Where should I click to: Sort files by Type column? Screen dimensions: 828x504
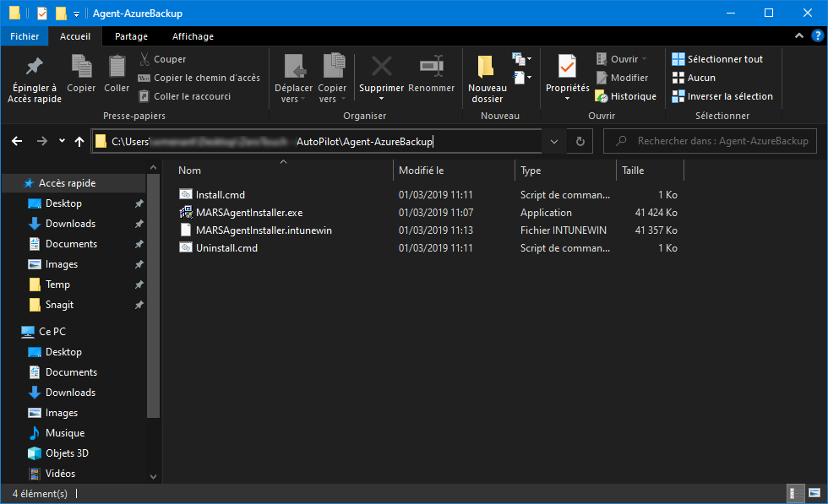tap(565, 171)
